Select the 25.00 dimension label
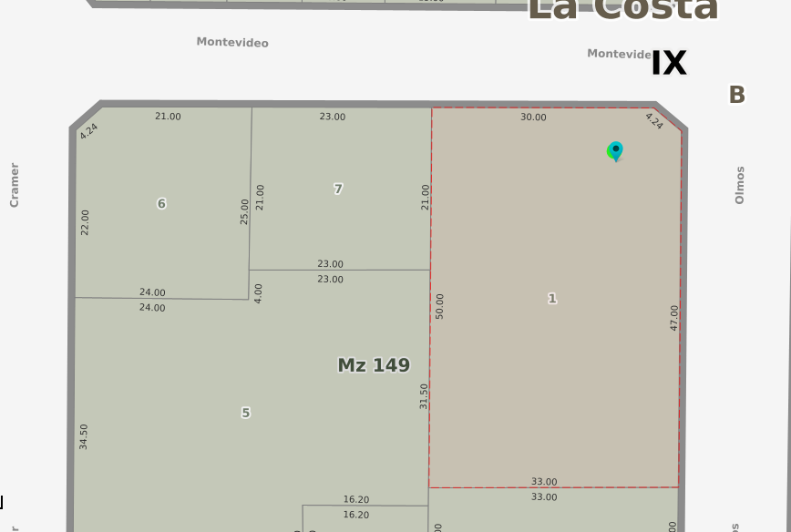The width and height of the screenshot is (791, 532). pyautogui.click(x=244, y=211)
